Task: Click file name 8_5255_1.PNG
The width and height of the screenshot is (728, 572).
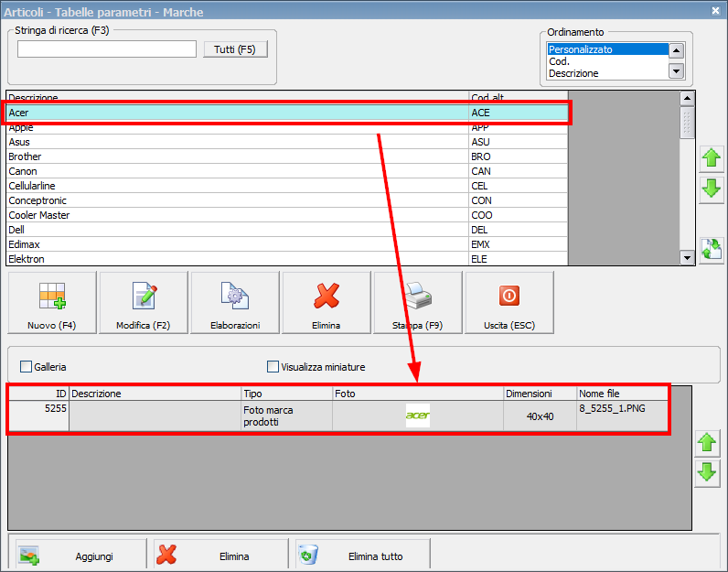Action: coord(612,408)
